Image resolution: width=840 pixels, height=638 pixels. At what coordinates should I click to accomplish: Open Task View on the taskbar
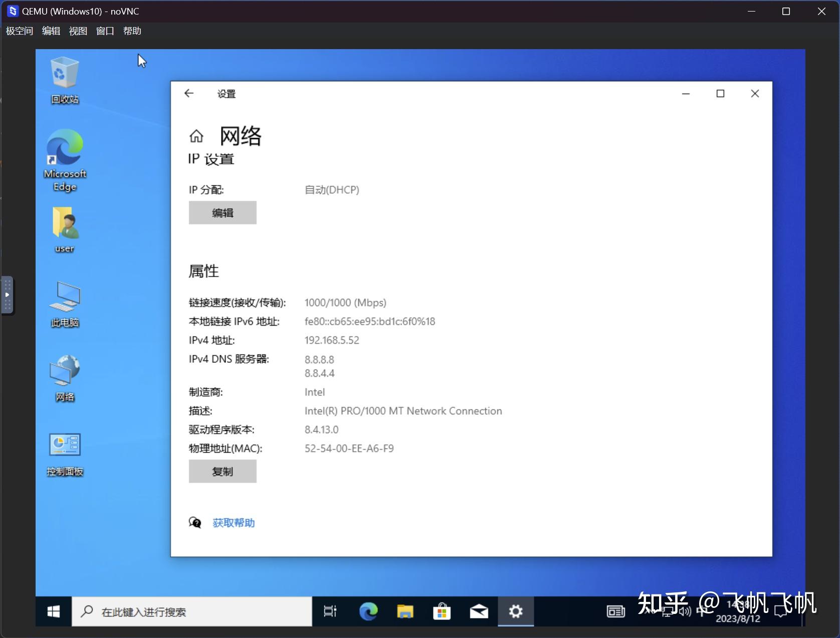(x=330, y=611)
